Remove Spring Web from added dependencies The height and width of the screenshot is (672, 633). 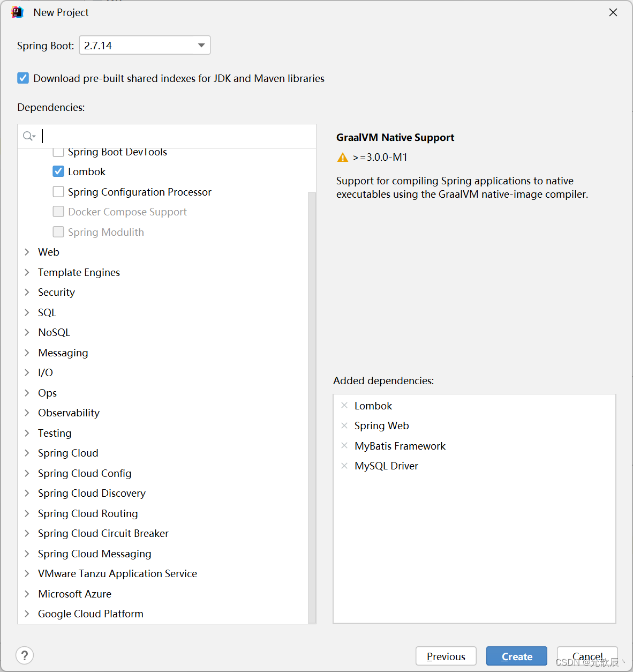[x=344, y=425]
